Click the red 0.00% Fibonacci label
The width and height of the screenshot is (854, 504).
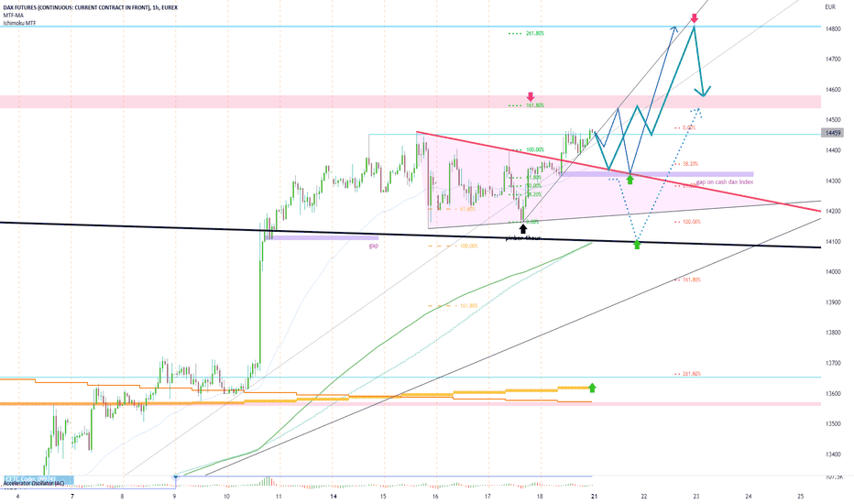(x=689, y=127)
